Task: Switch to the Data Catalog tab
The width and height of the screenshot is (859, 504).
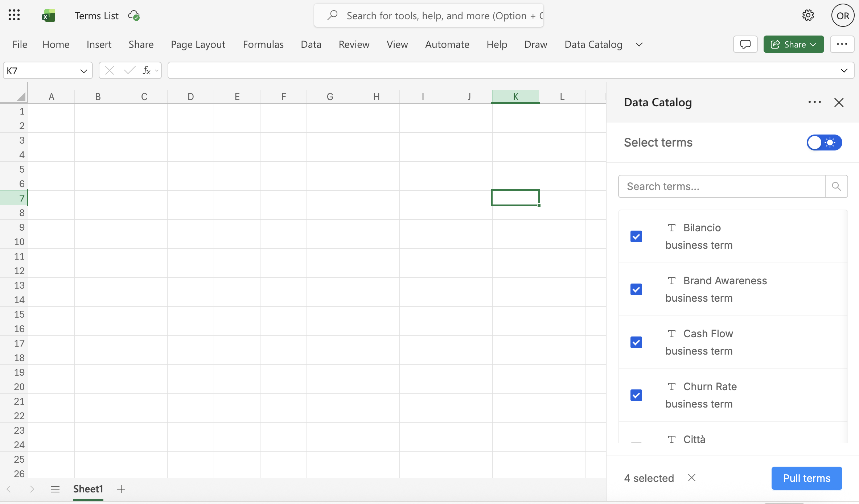Action: click(x=593, y=44)
